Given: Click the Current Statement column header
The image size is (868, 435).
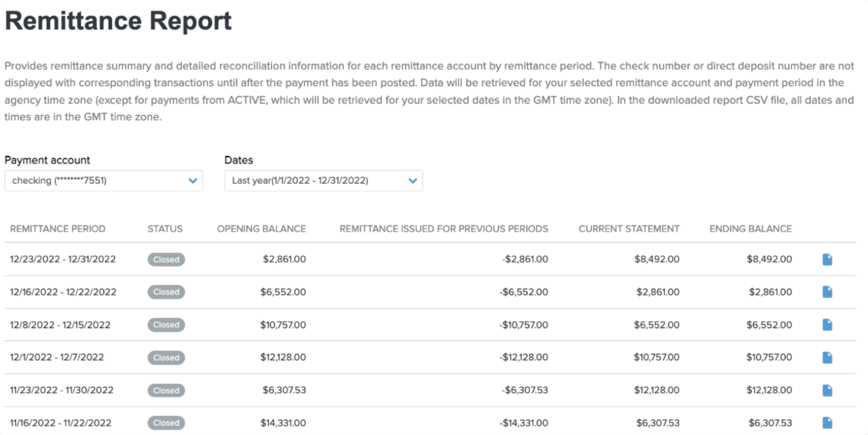Looking at the screenshot, I should (x=629, y=229).
